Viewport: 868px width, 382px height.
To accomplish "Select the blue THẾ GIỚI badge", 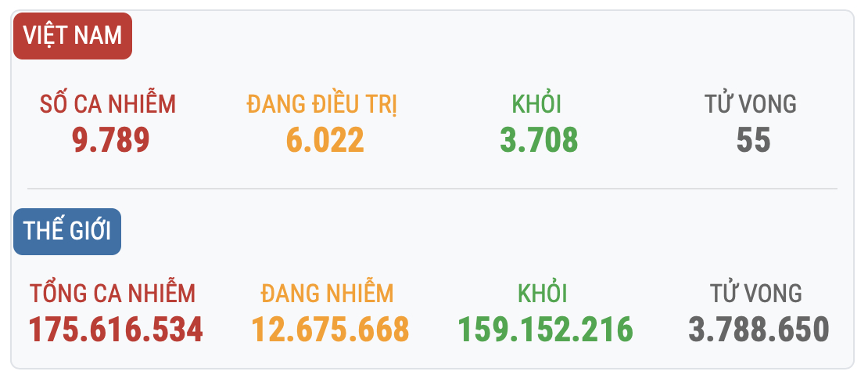I will point(67,232).
